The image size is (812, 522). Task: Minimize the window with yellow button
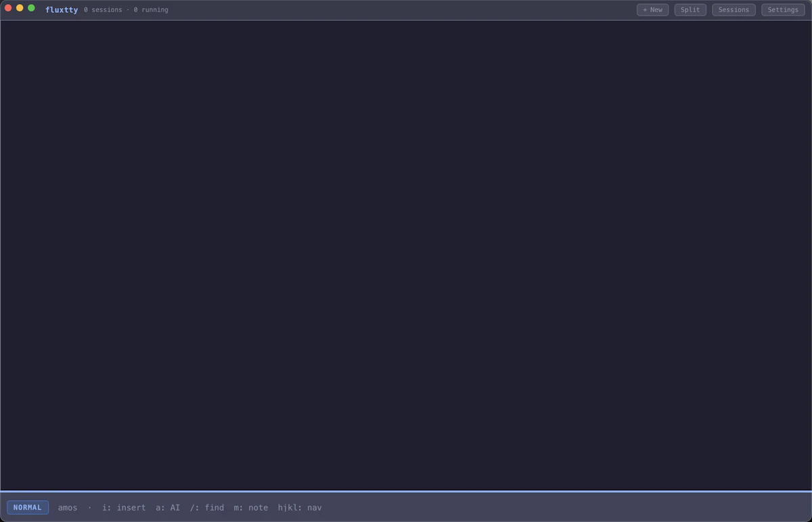tap(20, 8)
